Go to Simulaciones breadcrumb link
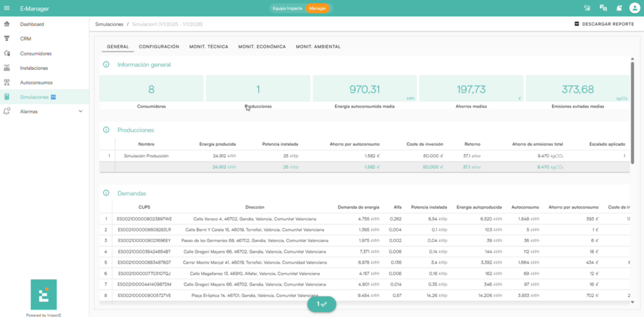Screen dimensions: 644x317 (x=109, y=24)
